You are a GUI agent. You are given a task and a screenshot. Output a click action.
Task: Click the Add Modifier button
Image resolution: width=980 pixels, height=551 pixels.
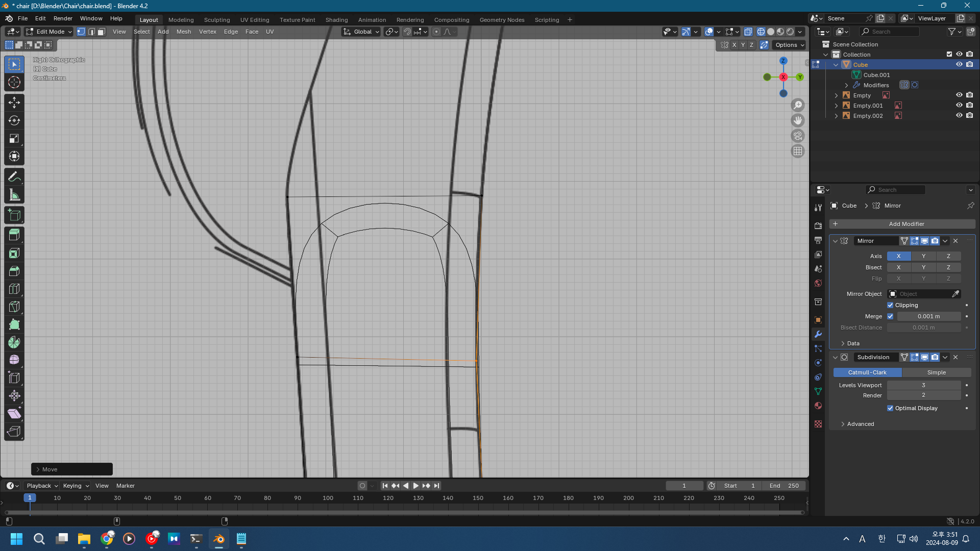(x=902, y=224)
